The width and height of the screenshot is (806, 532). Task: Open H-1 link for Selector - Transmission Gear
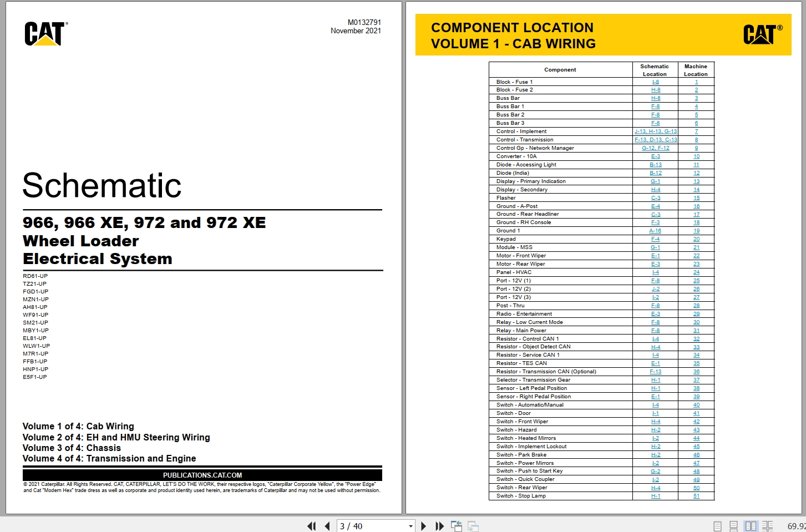click(656, 380)
